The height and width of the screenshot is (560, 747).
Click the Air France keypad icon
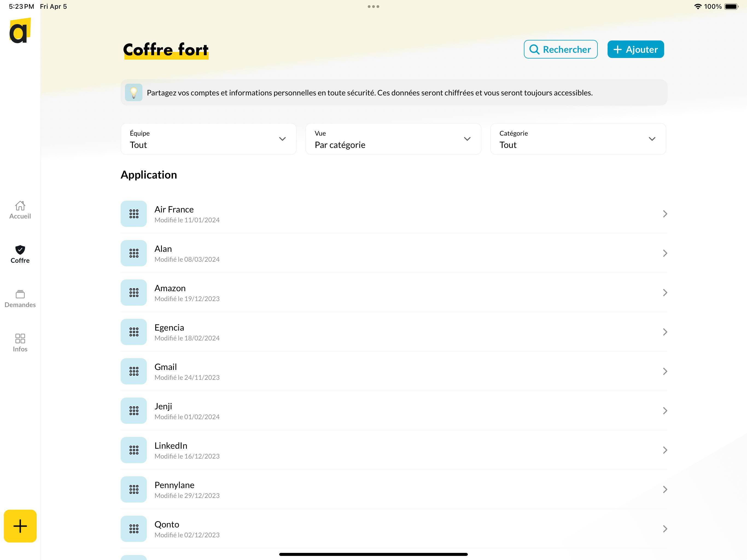coord(134,214)
